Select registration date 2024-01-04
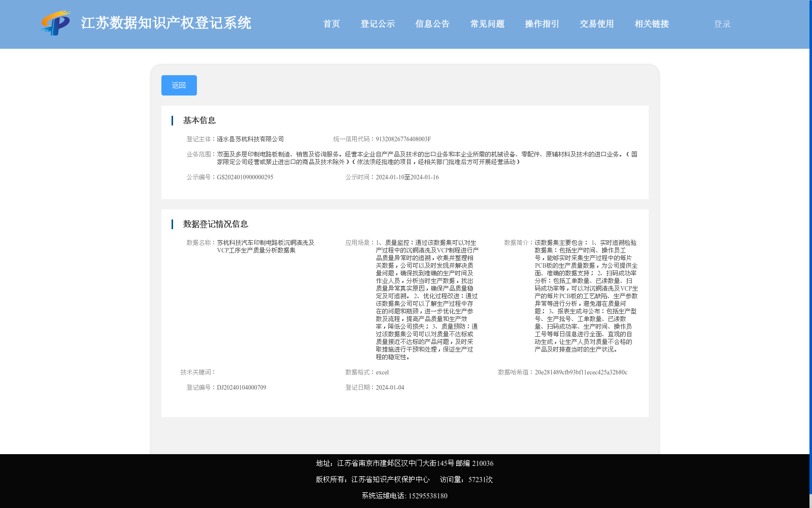The height and width of the screenshot is (508, 812). (x=390, y=388)
